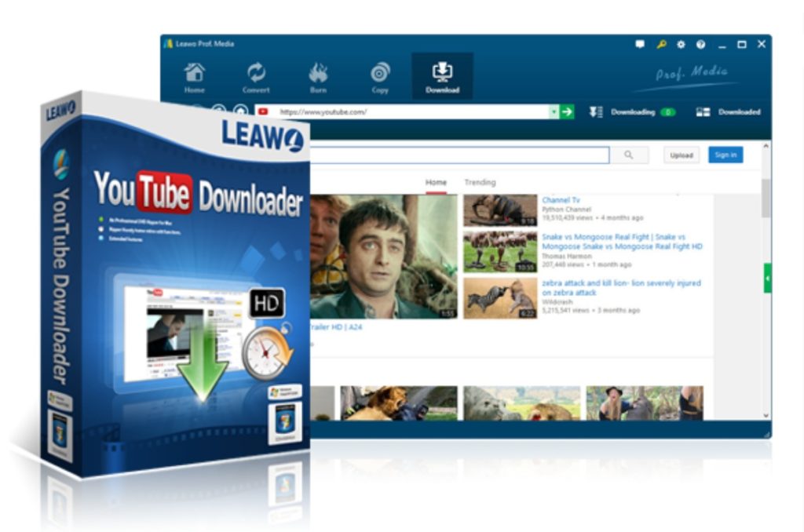804x532 pixels.
Task: Open the help question mark icon
Action: (701, 45)
